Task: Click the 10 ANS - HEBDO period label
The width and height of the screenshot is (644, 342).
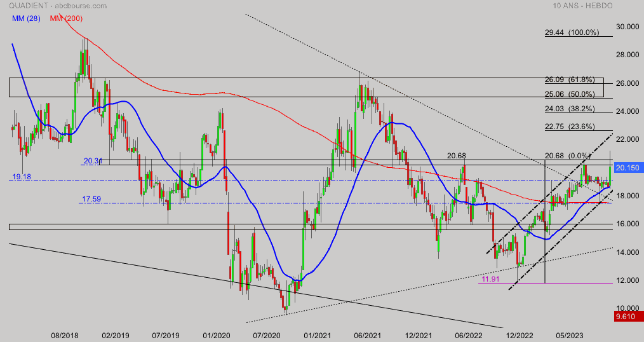Action: point(582,6)
